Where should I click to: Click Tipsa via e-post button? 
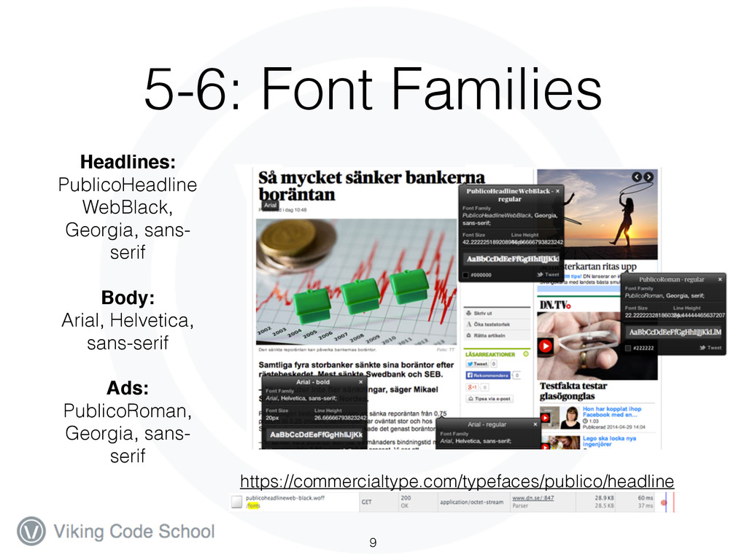point(489,399)
